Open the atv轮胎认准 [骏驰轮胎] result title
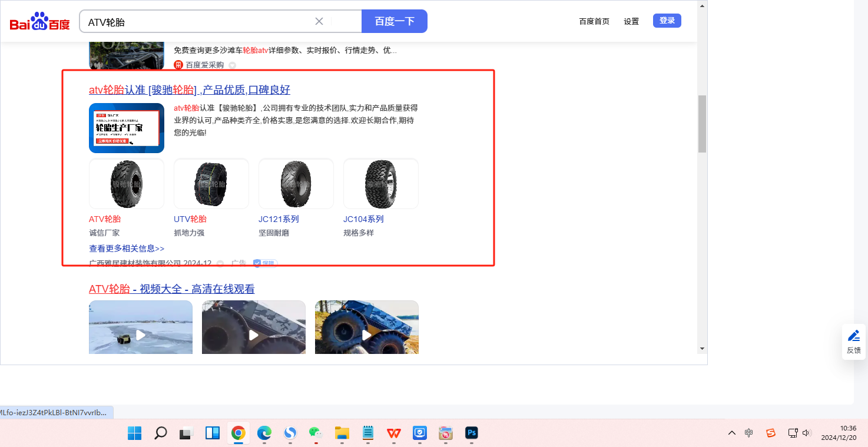This screenshot has width=868, height=447. point(190,90)
